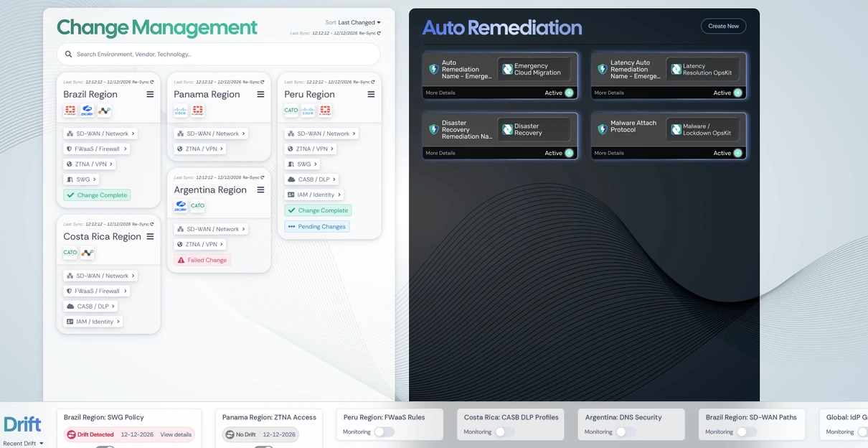
Task: Expand SWG in Brazil Region
Action: 80,179
